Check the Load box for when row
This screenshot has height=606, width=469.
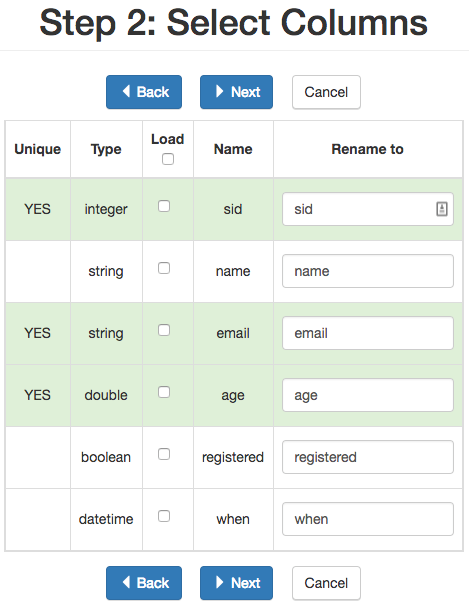164,516
